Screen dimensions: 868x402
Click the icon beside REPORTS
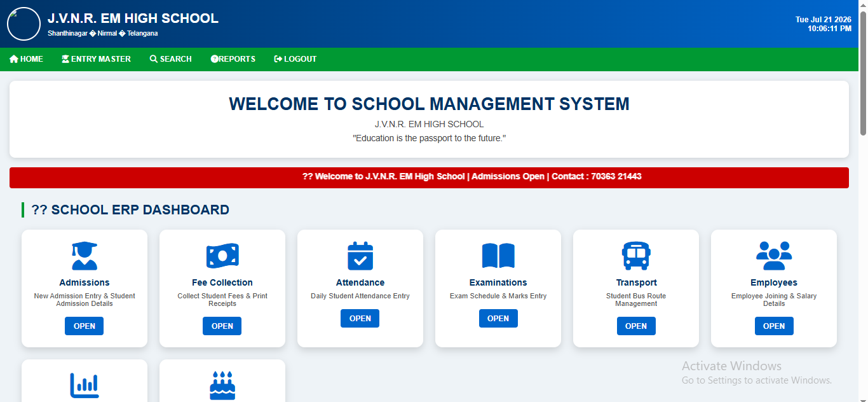click(215, 59)
